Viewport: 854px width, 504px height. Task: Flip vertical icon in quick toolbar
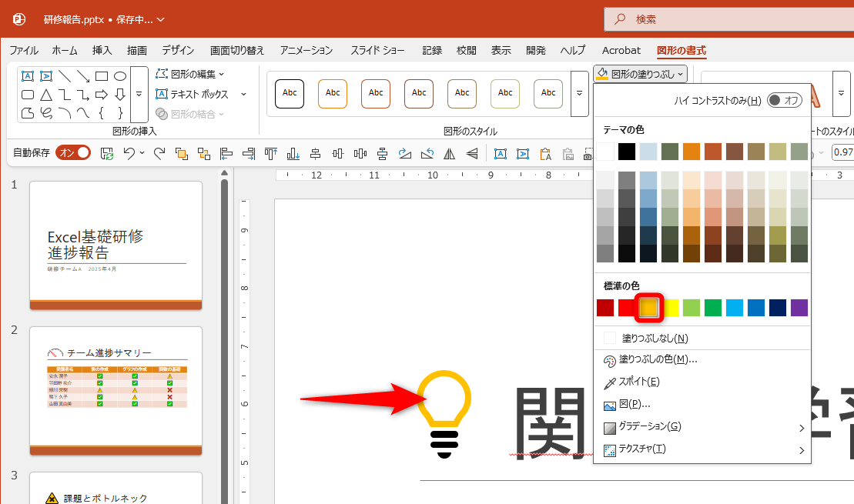471,154
